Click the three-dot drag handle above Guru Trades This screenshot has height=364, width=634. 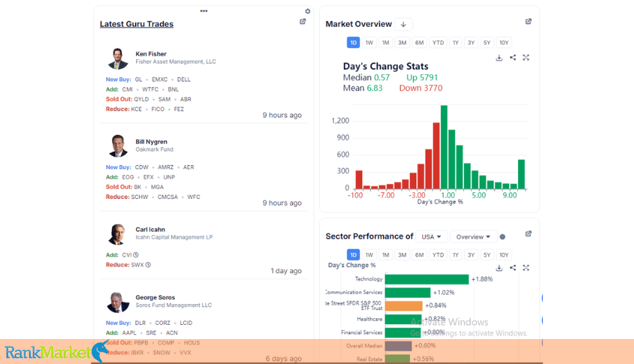(204, 11)
